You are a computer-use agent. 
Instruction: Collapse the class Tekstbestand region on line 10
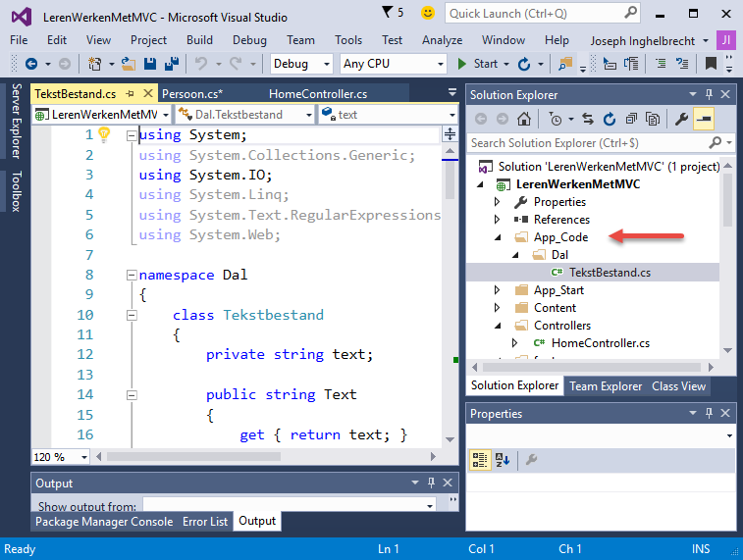tap(132, 315)
